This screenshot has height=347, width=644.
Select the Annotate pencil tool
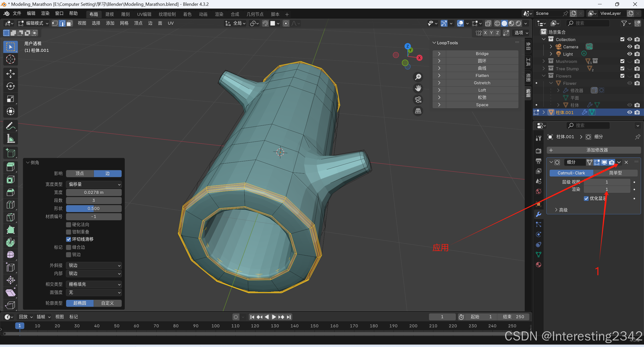pos(10,126)
